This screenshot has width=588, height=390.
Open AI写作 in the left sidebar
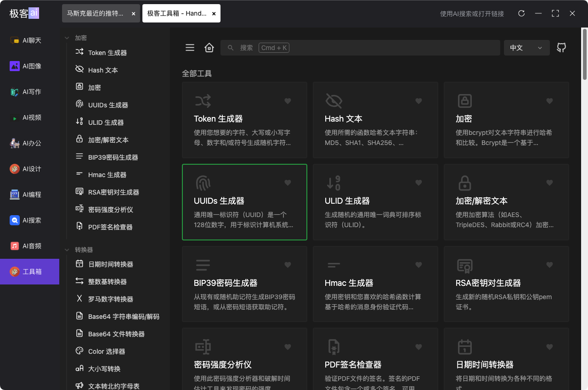(x=29, y=92)
